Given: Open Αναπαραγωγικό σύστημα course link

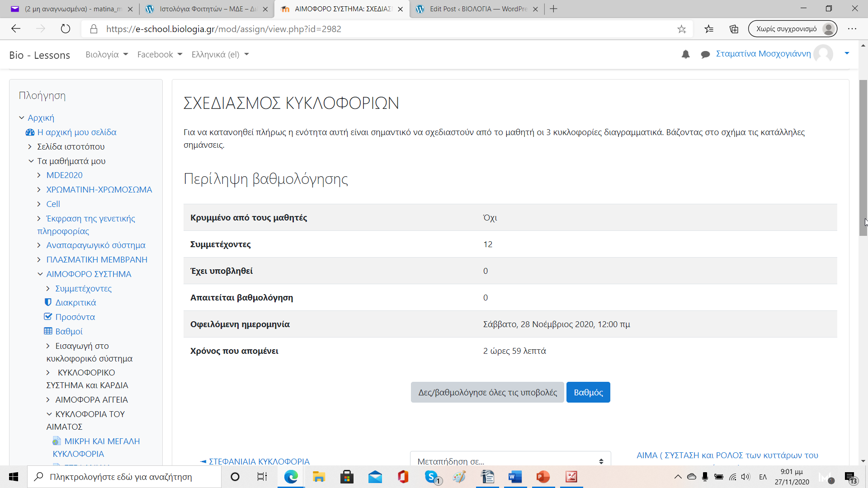Looking at the screenshot, I should pyautogui.click(x=96, y=245).
